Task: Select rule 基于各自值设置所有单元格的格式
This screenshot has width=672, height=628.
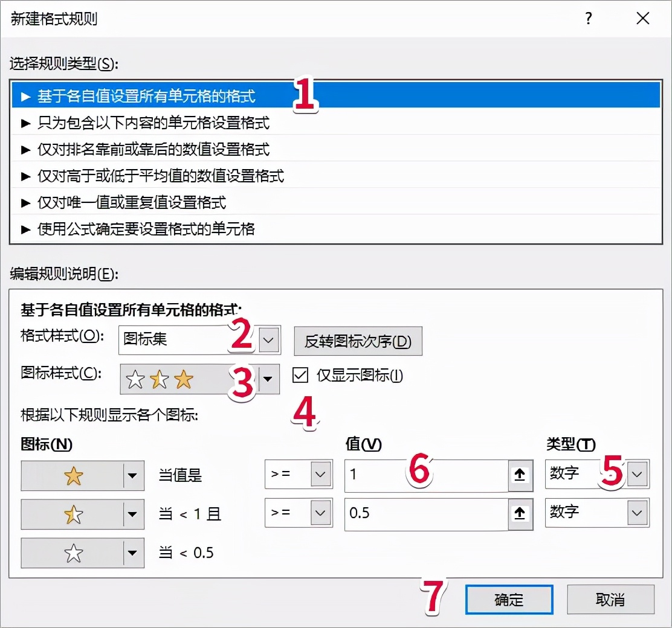Action: click(x=335, y=95)
